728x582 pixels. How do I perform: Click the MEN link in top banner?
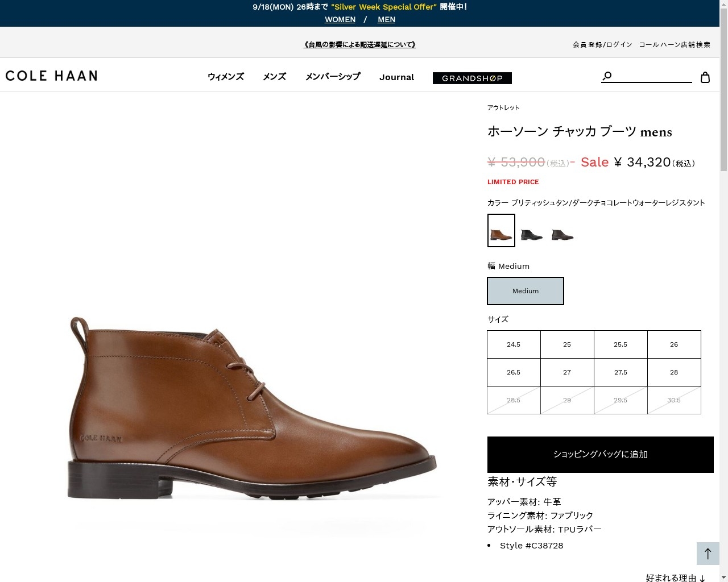386,19
